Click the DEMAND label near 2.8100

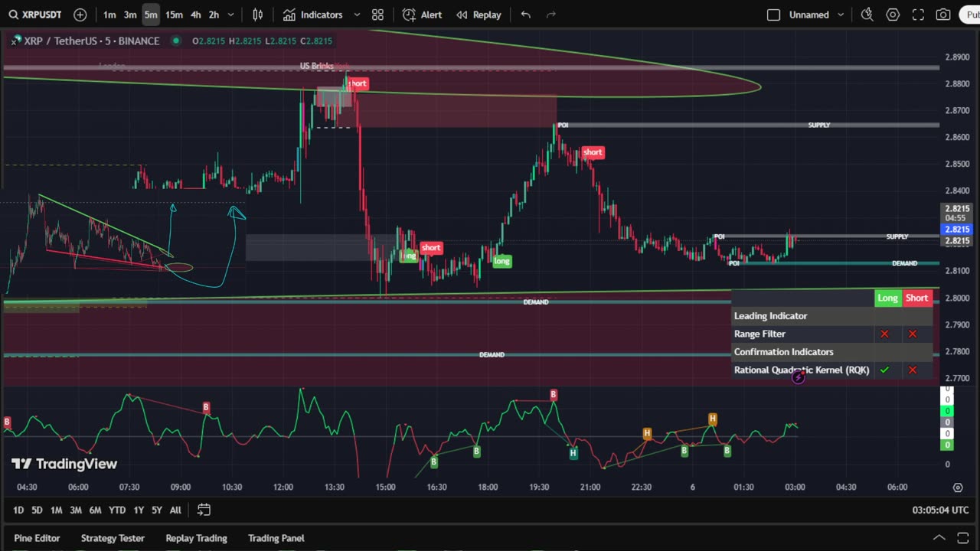[904, 263]
